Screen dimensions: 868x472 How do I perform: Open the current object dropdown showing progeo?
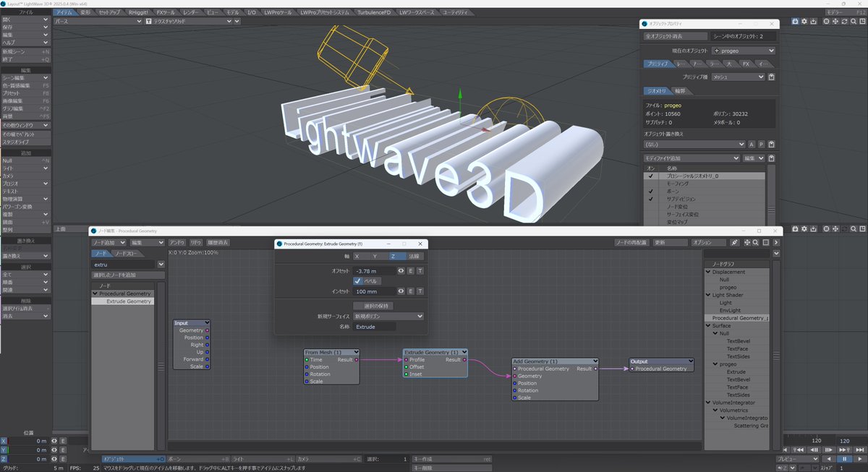point(744,51)
